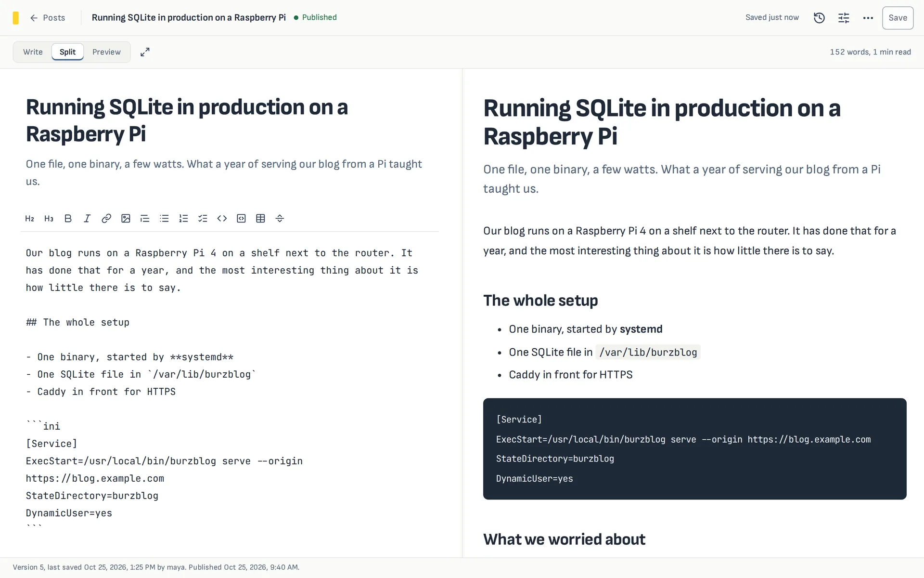The image size is (924, 578).
Task: Insert an image from the toolbar
Action: [126, 219]
